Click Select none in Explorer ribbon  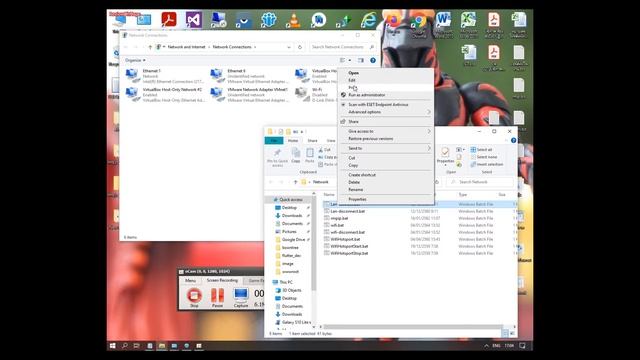coord(484,157)
